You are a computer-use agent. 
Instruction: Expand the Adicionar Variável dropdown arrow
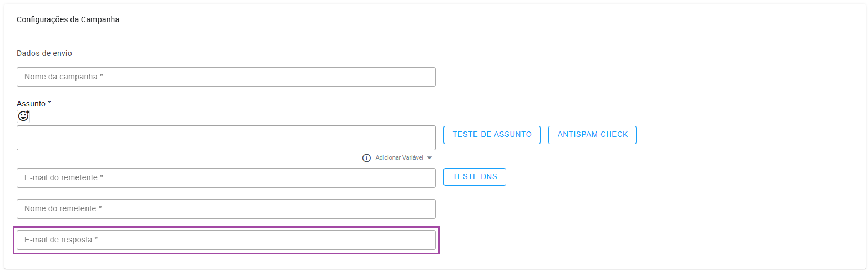[x=430, y=158]
